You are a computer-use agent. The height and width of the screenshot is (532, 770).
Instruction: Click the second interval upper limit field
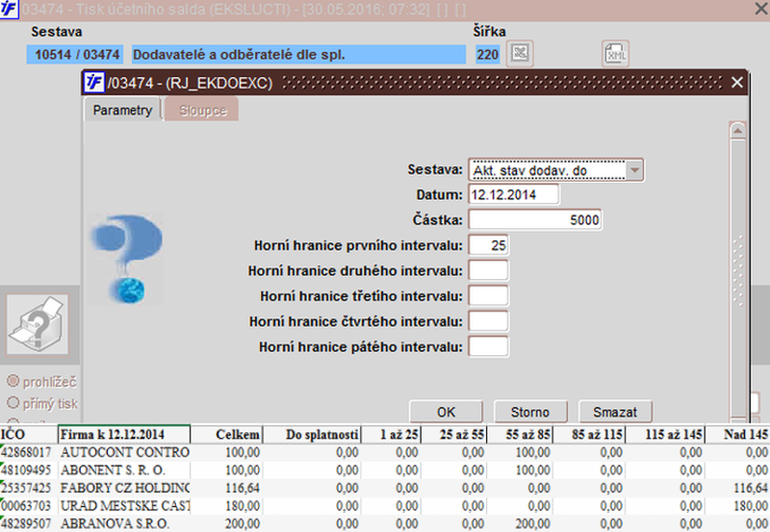click(x=489, y=270)
